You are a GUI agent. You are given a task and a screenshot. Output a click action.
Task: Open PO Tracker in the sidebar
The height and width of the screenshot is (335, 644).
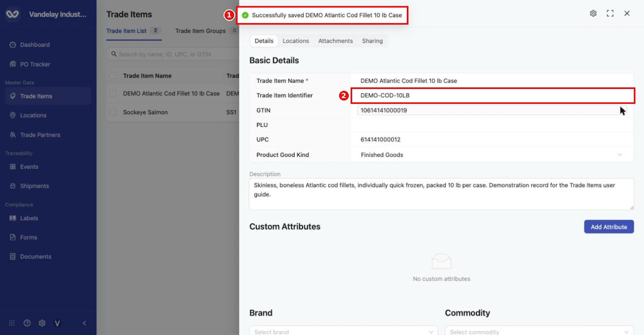point(35,64)
